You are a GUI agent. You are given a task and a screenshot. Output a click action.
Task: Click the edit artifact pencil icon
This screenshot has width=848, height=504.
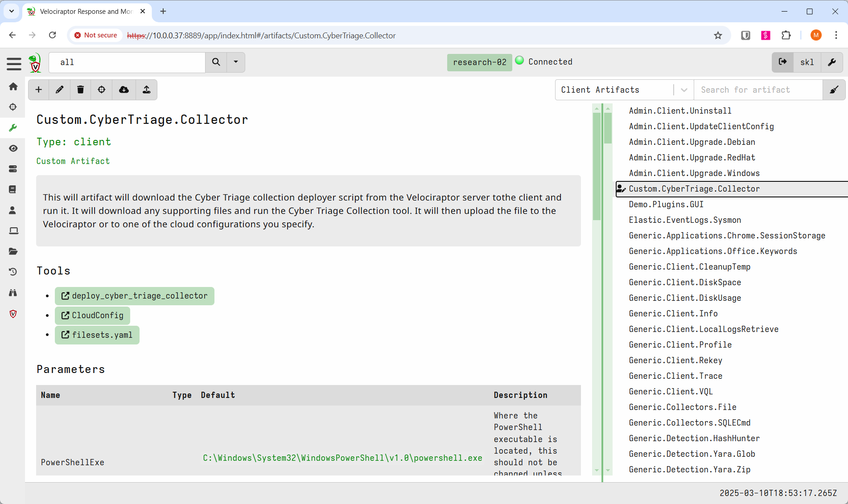point(59,90)
